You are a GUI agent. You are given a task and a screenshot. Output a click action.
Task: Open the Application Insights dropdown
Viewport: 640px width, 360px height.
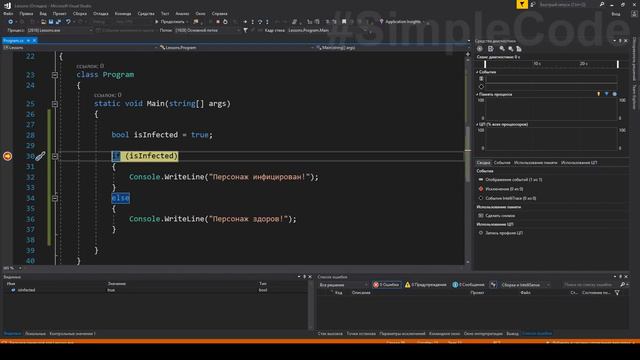tap(402, 22)
